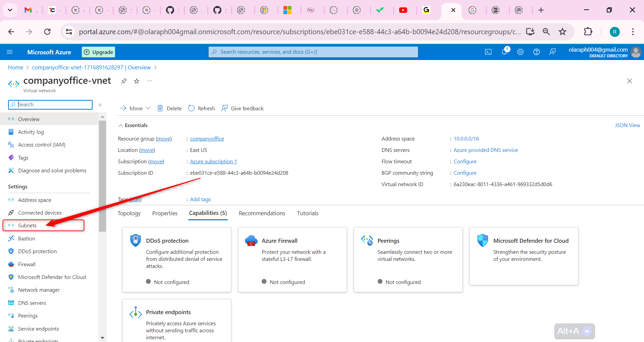Switch to the YouTube browser tab
The height and width of the screenshot is (342, 644).
point(403,10)
